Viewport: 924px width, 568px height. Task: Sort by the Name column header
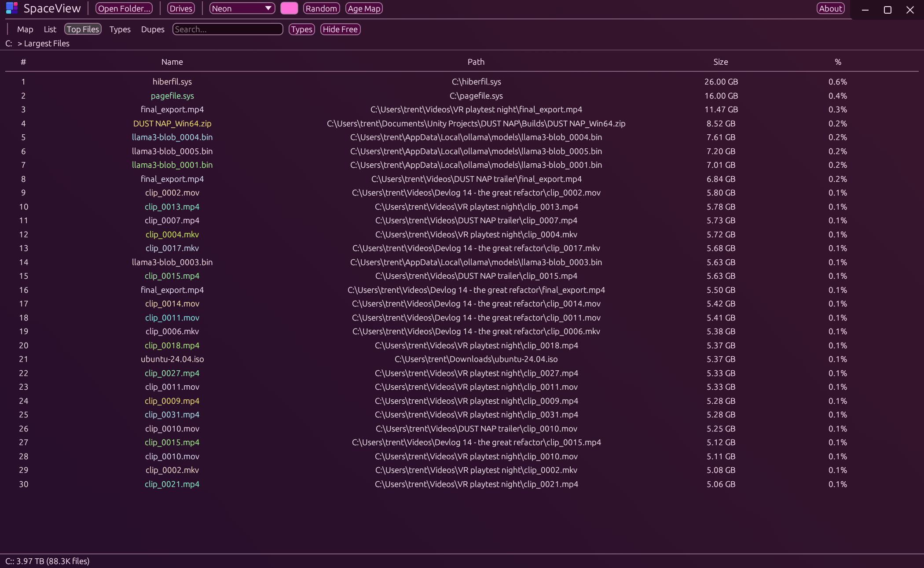click(172, 62)
